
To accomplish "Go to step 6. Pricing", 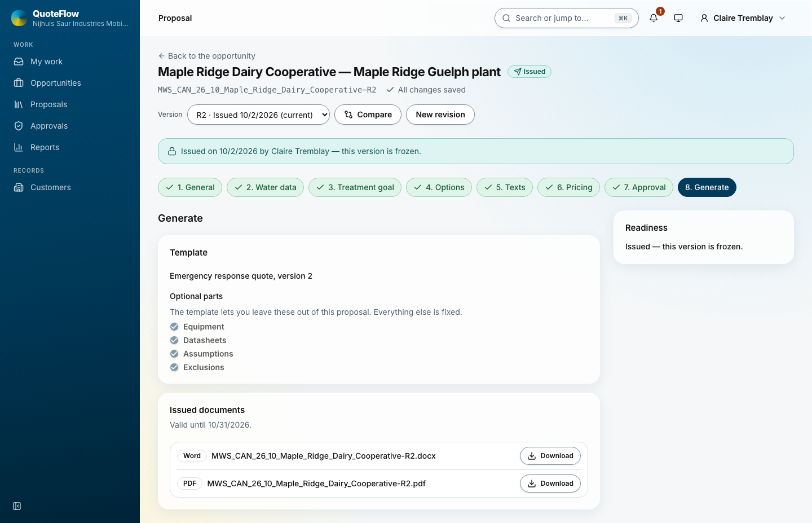I will [x=568, y=187].
